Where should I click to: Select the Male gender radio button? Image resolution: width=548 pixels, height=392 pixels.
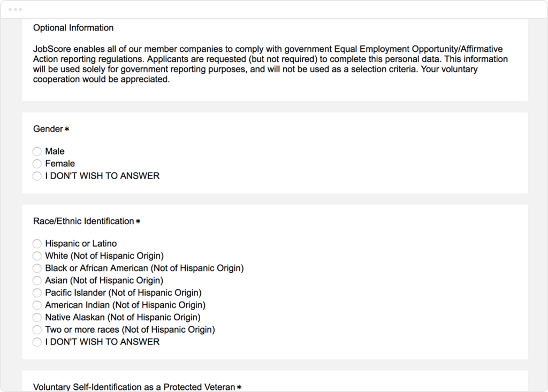click(x=37, y=151)
